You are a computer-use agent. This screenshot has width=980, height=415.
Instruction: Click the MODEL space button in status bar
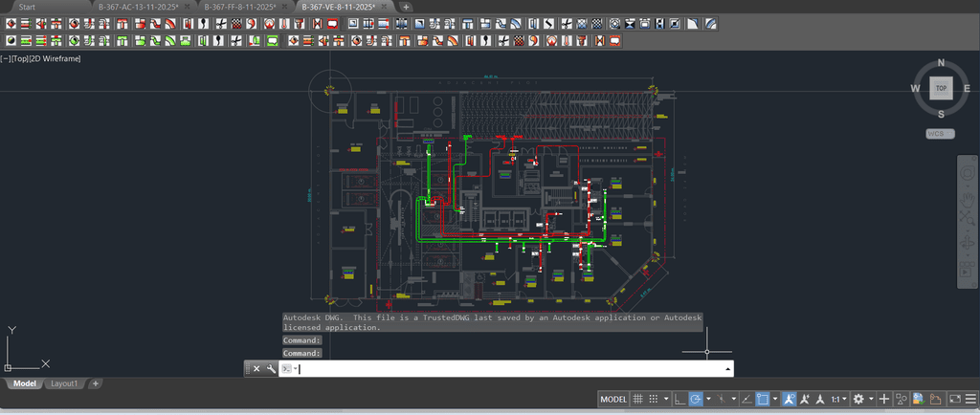pos(613,399)
